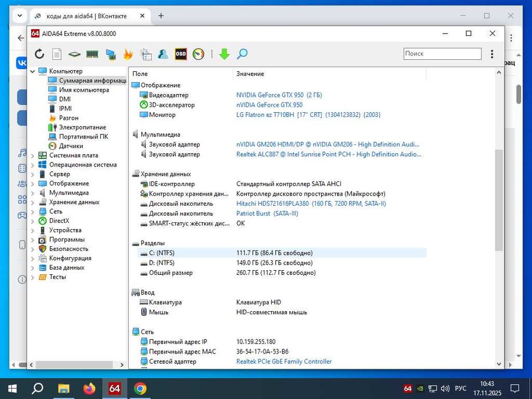This screenshot has height=399, width=532.
Task: Open Realtek PCIe GbE Family Controller link
Action: point(283,361)
